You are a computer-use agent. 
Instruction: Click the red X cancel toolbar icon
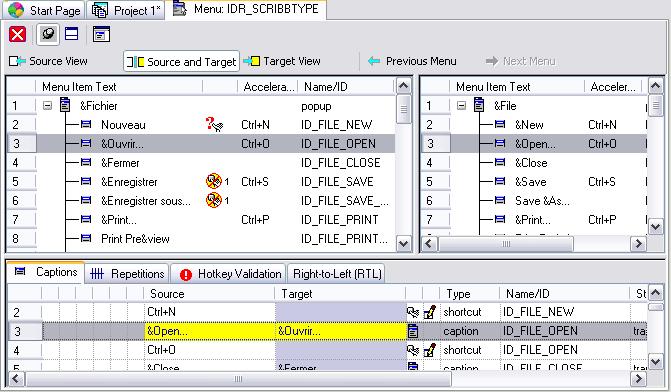point(18,34)
